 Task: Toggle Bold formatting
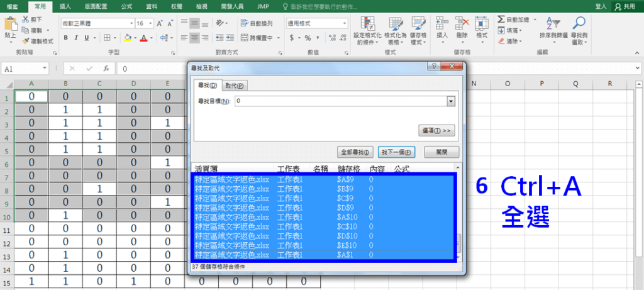click(65, 38)
